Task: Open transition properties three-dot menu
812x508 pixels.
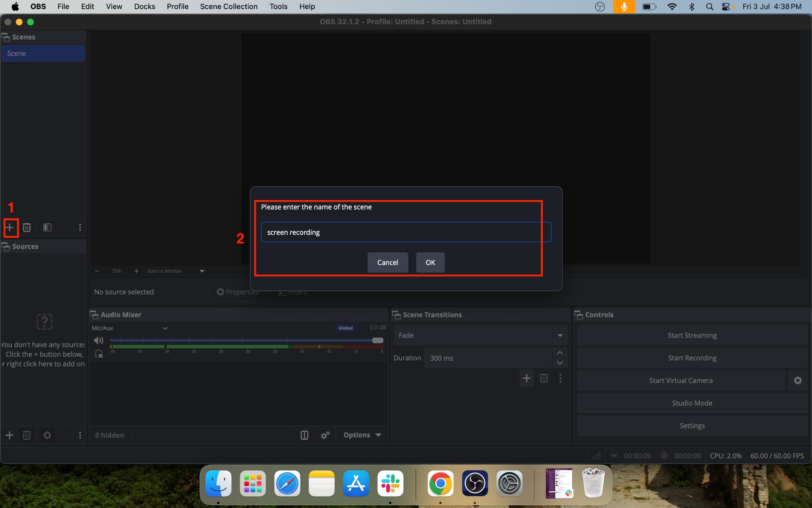Action: point(560,378)
